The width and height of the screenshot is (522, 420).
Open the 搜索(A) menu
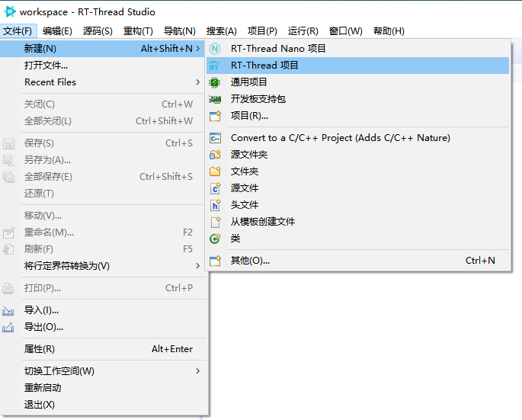222,31
